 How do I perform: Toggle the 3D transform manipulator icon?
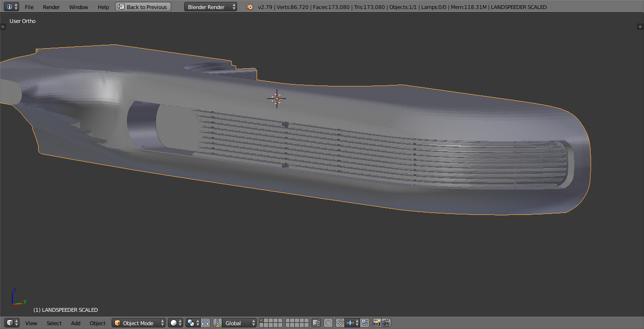click(x=218, y=323)
